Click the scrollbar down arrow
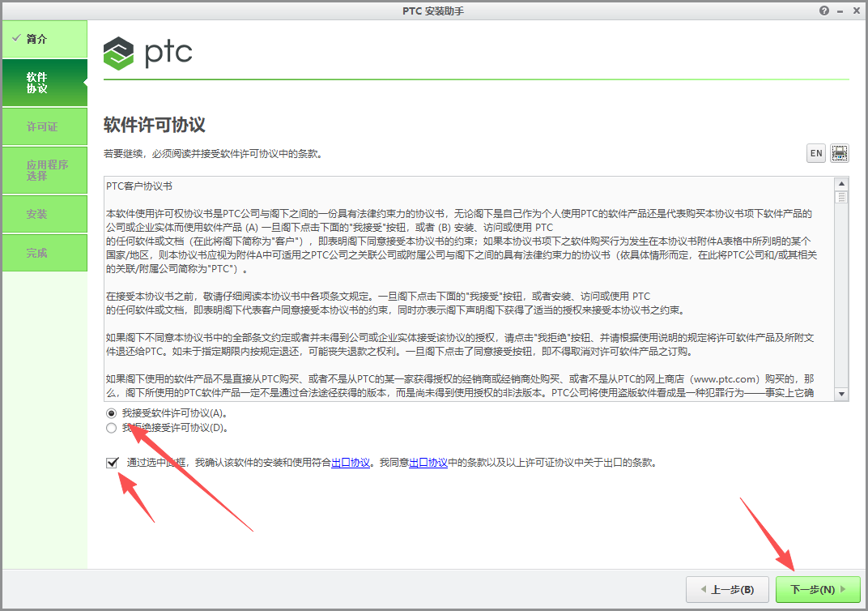Viewport: 868px width, 611px height. pos(843,394)
